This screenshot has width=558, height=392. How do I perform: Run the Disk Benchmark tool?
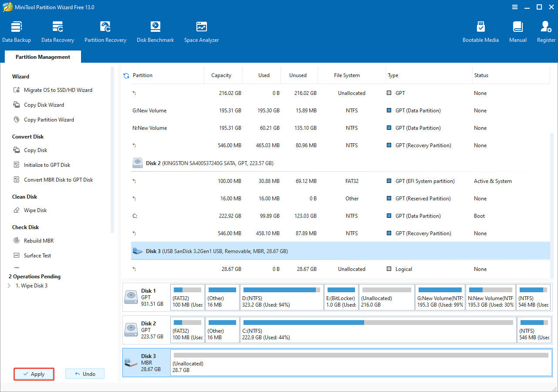click(155, 30)
